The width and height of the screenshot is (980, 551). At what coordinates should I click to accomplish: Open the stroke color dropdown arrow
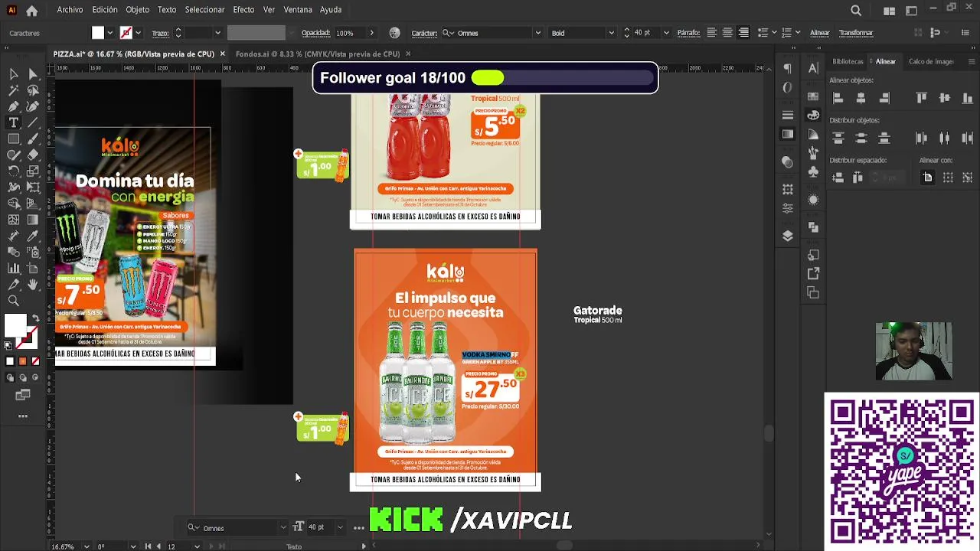click(138, 33)
